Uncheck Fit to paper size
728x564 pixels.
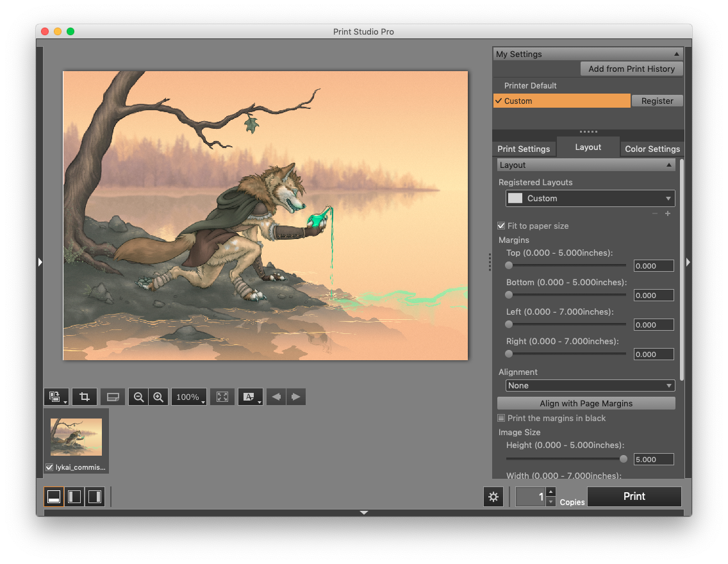point(501,226)
